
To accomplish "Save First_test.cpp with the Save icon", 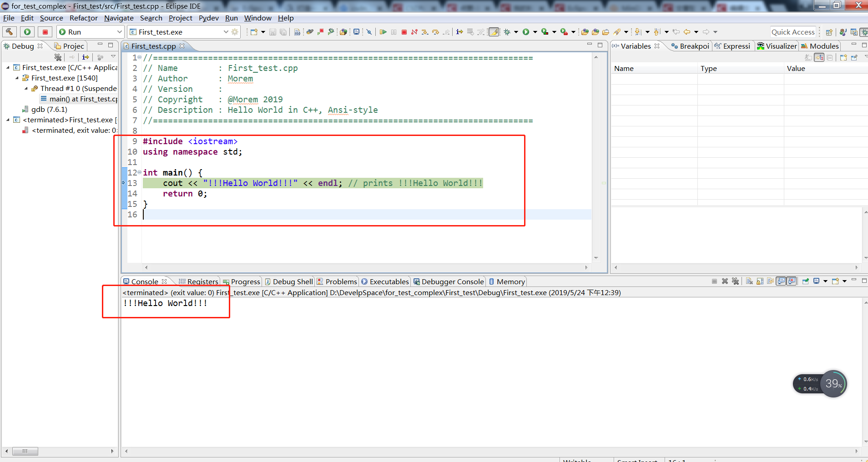I will [273, 32].
